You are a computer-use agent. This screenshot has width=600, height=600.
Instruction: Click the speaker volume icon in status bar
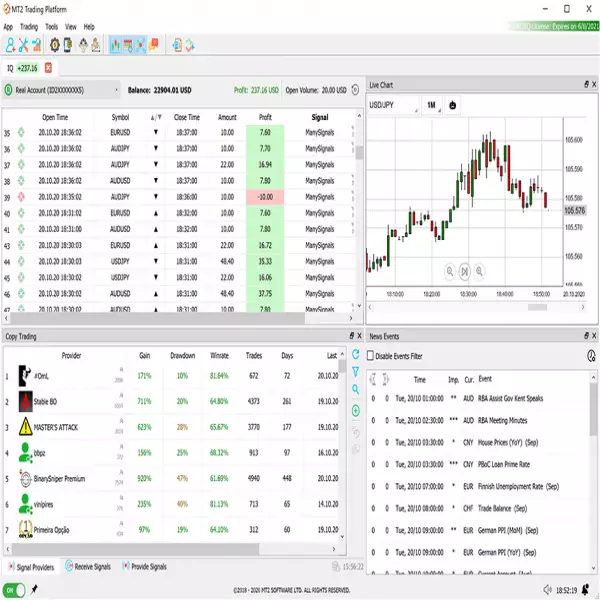(x=549, y=590)
